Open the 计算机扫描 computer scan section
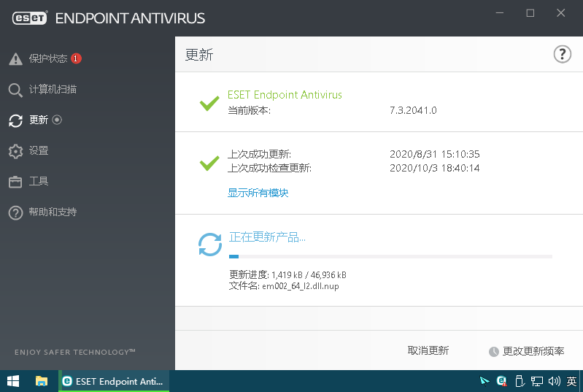This screenshot has width=583, height=392. (x=53, y=89)
